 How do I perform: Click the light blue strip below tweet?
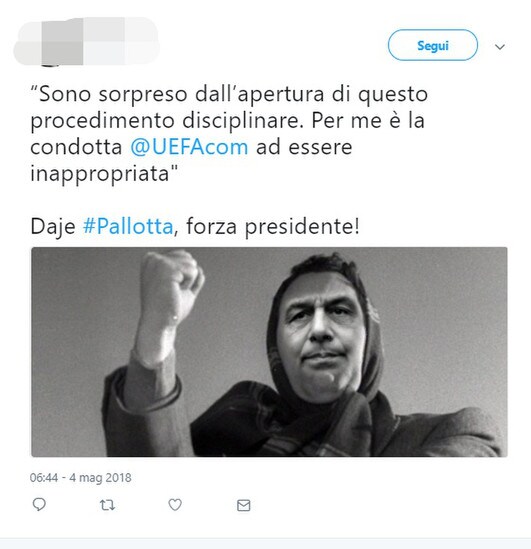pos(265,543)
